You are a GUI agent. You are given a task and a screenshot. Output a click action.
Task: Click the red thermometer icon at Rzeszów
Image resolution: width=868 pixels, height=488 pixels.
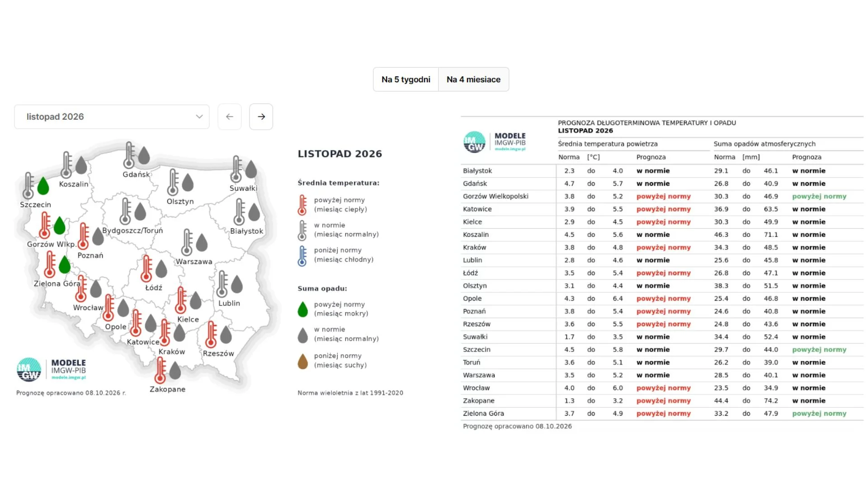[x=211, y=334]
